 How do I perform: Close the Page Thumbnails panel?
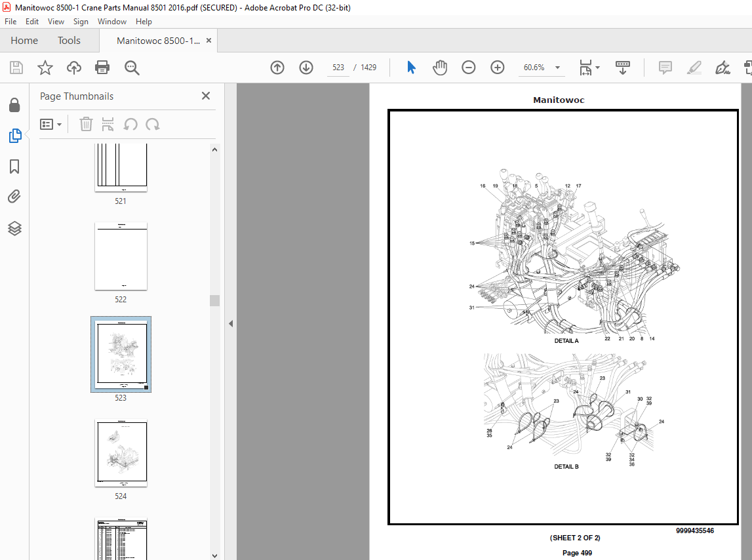click(206, 96)
